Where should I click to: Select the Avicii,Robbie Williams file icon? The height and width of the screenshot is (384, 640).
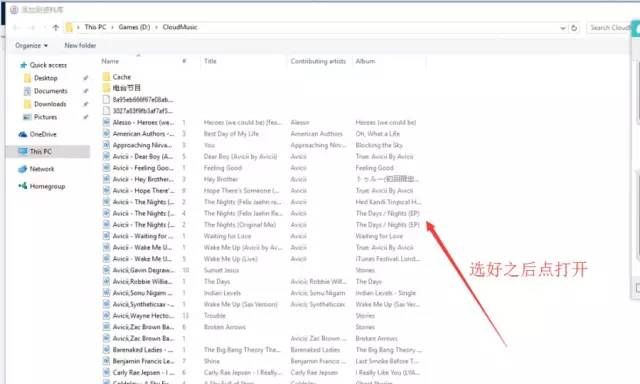coord(107,282)
